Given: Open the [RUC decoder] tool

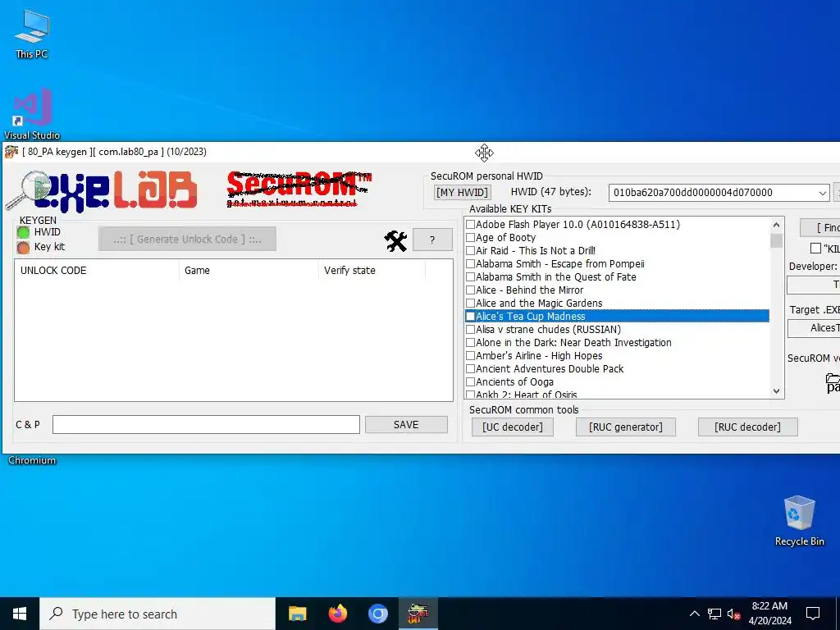Looking at the screenshot, I should (748, 427).
